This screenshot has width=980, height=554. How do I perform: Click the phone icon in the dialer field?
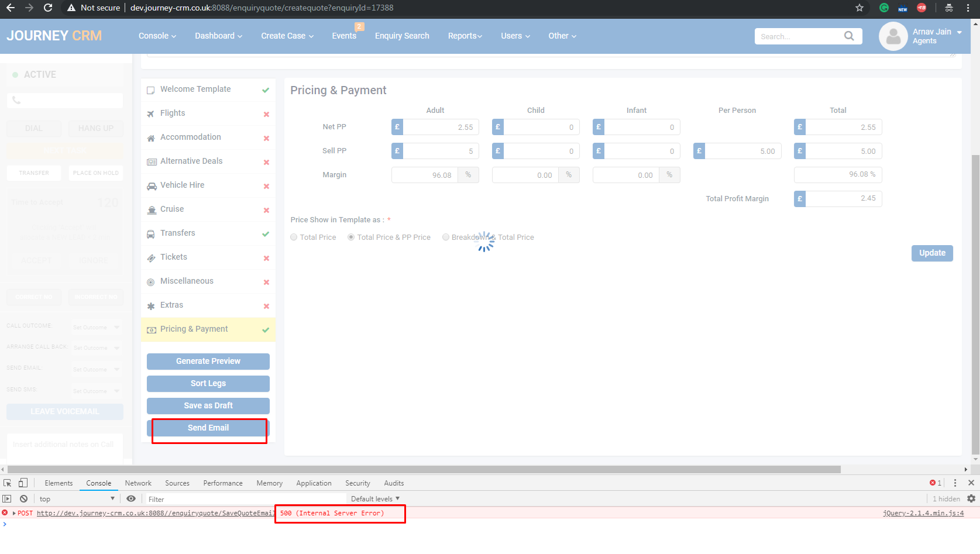16,100
